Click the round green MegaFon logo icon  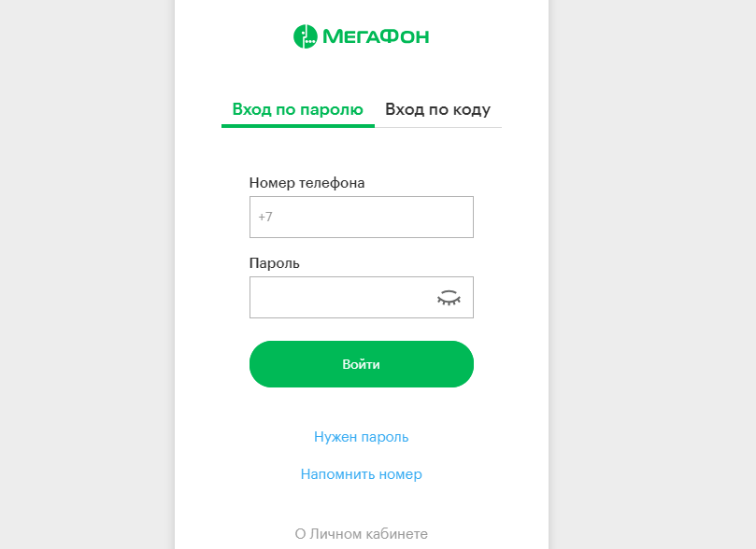tap(306, 36)
